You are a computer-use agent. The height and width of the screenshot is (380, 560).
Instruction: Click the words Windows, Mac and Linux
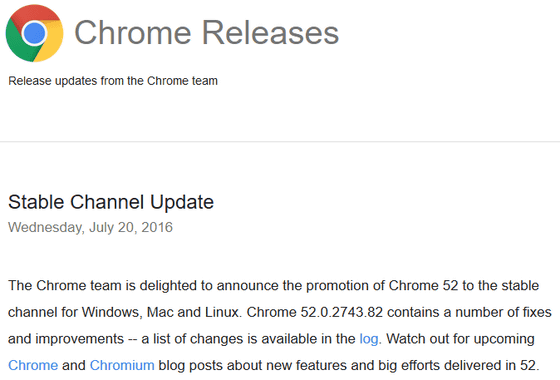coord(162,312)
